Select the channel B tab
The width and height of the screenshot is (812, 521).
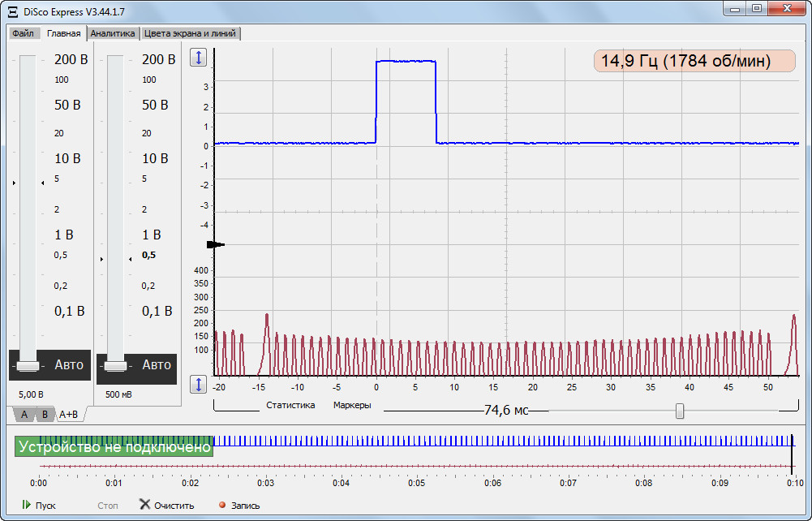45,415
